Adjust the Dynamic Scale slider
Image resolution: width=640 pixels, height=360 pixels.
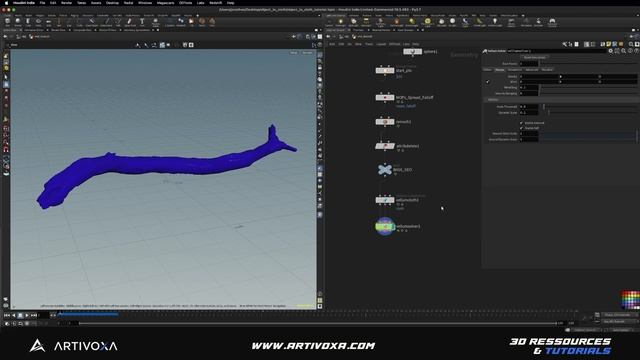pos(589,112)
